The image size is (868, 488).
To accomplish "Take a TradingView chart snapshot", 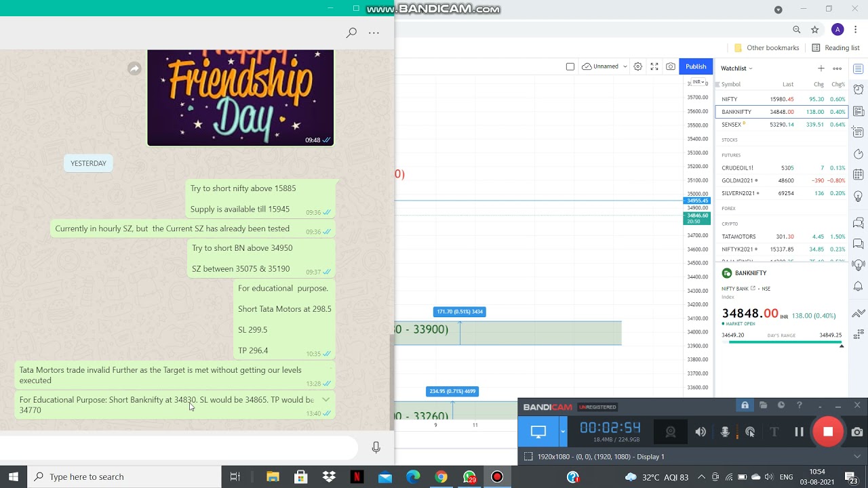I will (671, 66).
